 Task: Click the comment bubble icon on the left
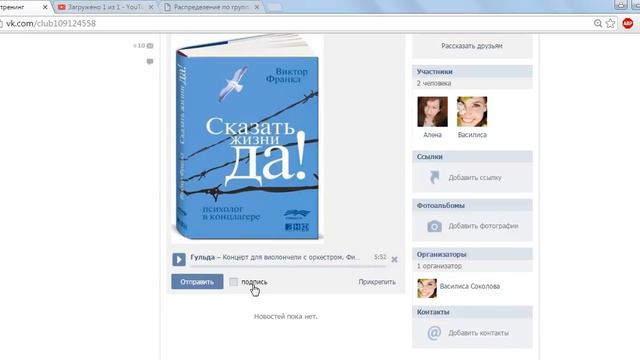pos(150,62)
